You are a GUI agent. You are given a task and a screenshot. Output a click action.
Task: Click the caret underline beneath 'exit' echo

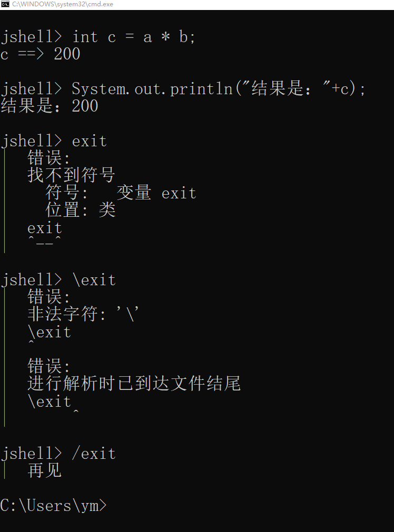pyautogui.click(x=44, y=240)
